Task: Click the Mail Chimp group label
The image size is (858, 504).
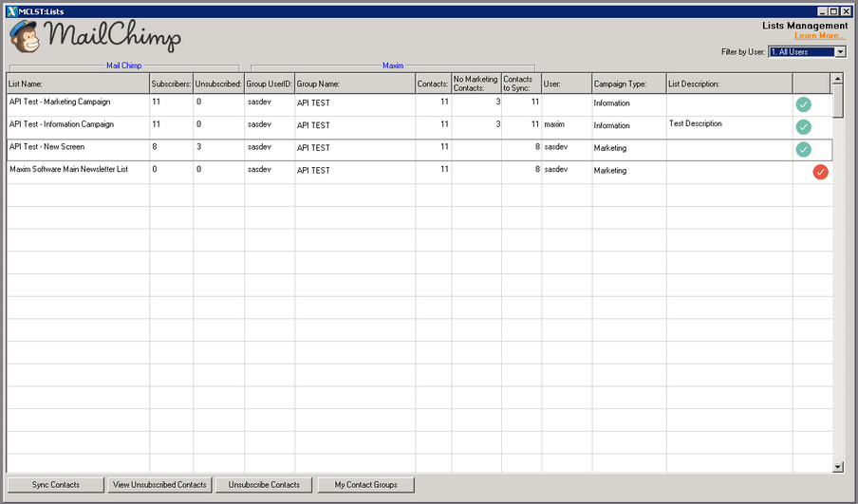Action: point(123,65)
